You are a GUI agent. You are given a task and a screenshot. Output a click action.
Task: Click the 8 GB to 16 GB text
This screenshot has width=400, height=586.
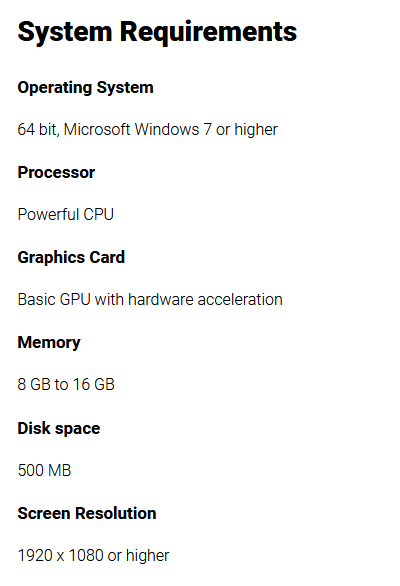click(x=66, y=385)
